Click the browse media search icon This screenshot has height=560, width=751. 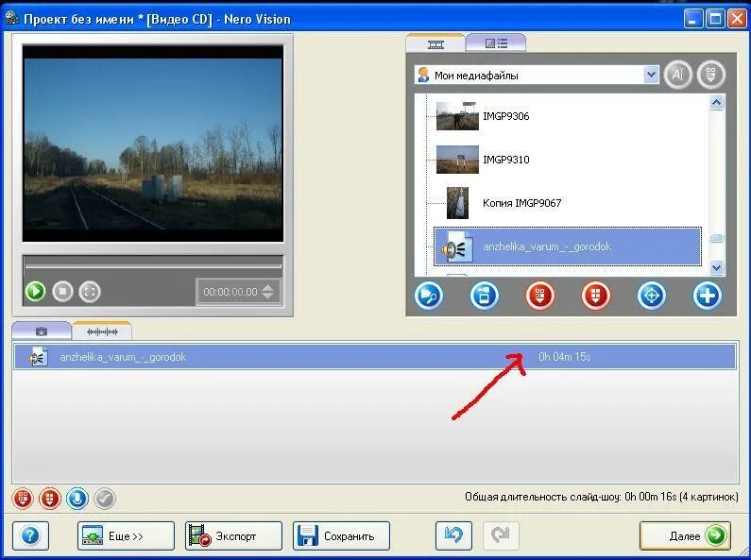[428, 296]
